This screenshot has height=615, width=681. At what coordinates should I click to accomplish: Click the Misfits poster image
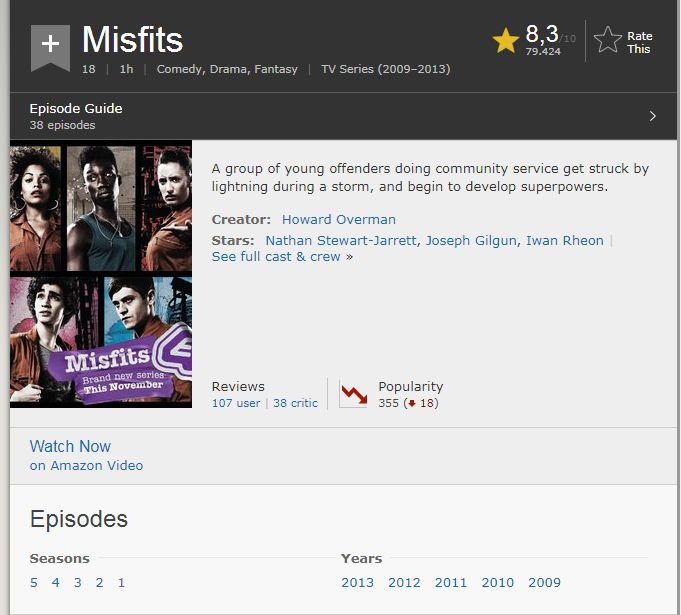(x=101, y=275)
